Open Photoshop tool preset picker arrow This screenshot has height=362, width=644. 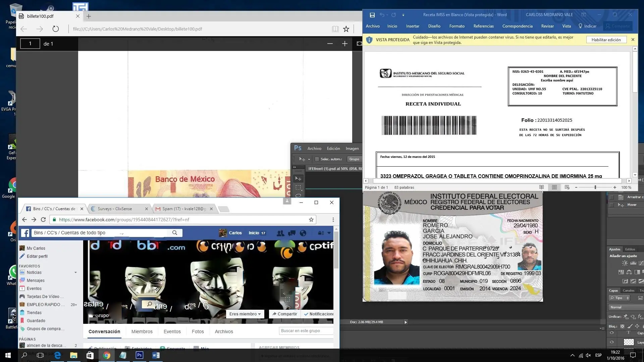[309, 159]
